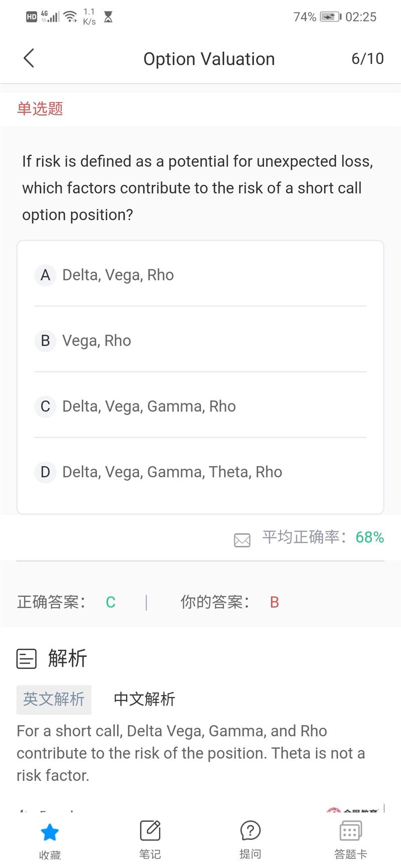Screen dimensions: 401x868
Task: Tap the correct answer C label
Action: pos(111,602)
